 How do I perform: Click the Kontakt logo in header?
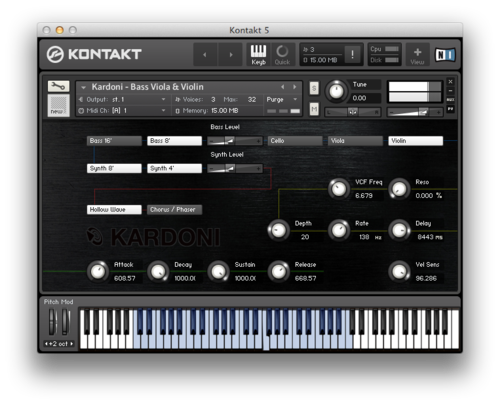[94, 54]
